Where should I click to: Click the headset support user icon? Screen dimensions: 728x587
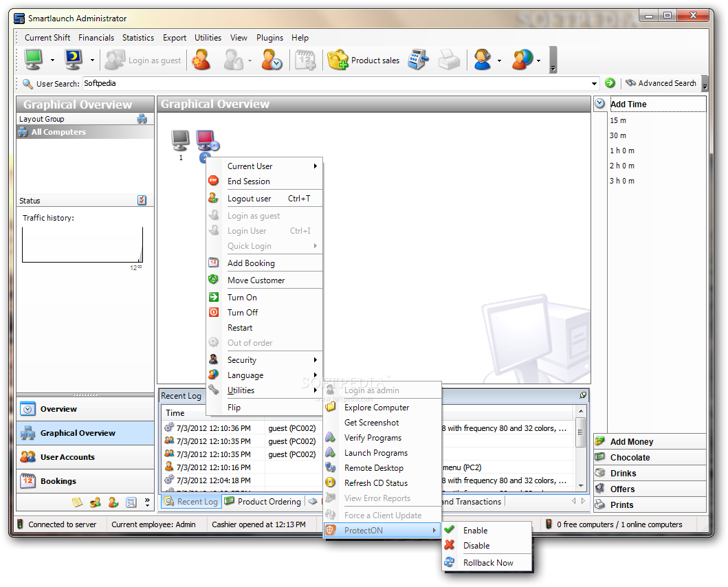click(x=483, y=60)
